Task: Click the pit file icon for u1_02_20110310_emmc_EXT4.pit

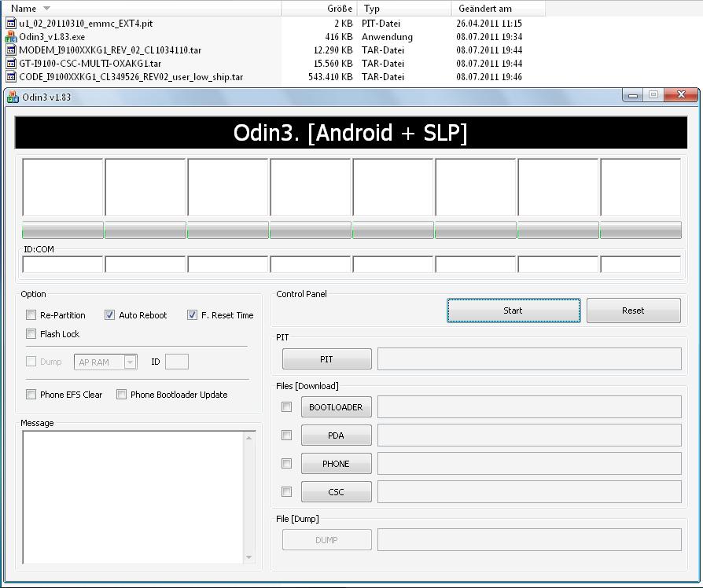Action: click(x=11, y=24)
